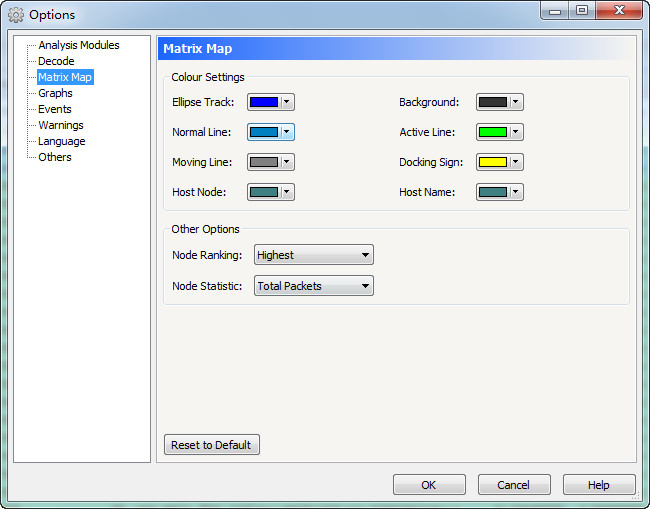The image size is (650, 509).
Task: Open the yellow Docking Sign color dropdown
Action: tap(516, 162)
